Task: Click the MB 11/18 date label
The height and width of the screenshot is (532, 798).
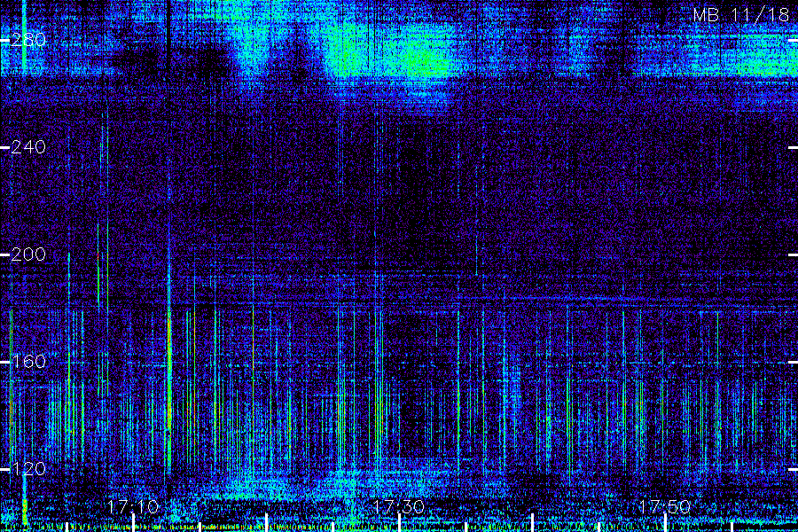Action: [x=741, y=15]
